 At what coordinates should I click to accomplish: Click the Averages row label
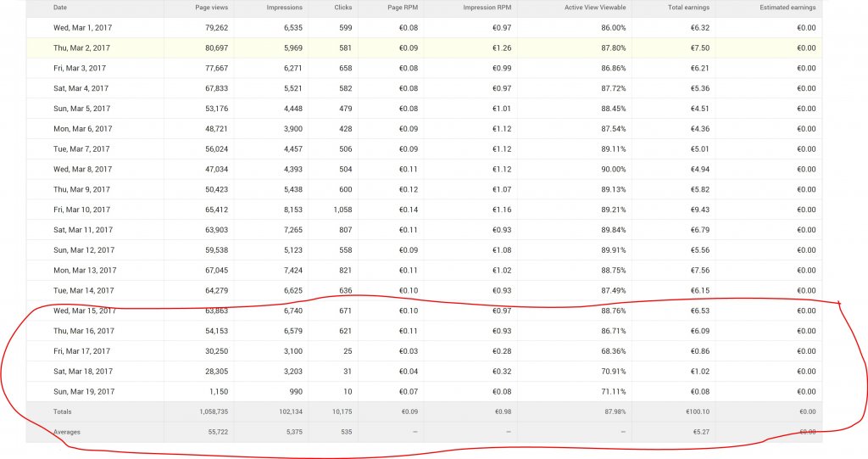pyautogui.click(x=67, y=432)
